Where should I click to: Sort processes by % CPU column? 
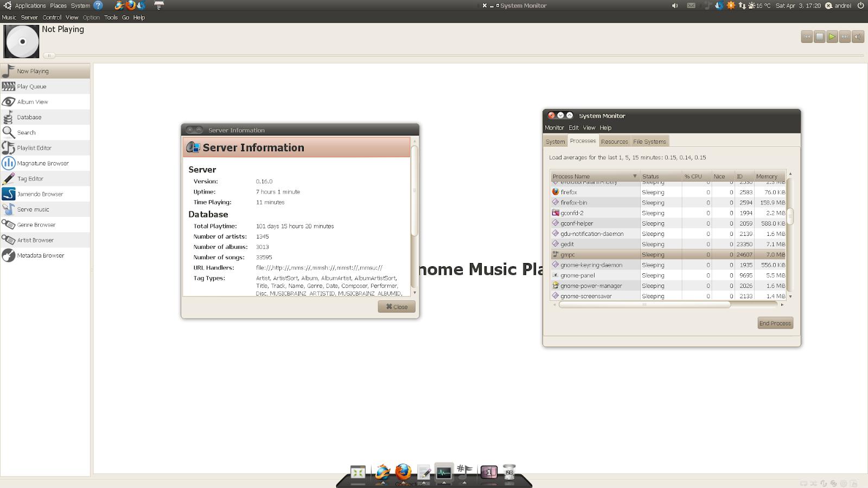(x=697, y=176)
